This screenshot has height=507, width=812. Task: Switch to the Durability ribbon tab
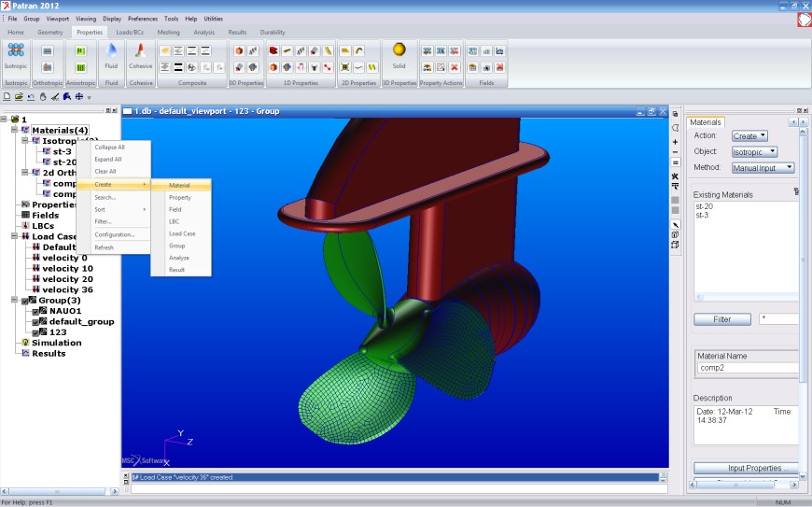273,32
